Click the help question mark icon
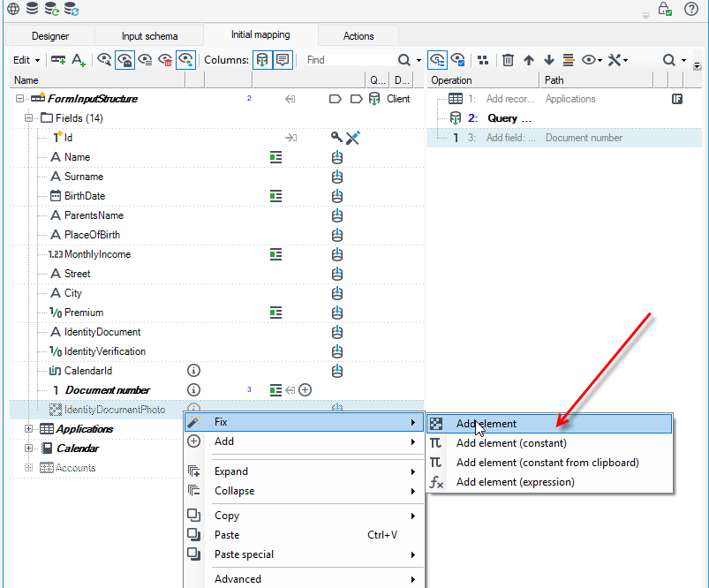 point(691,9)
